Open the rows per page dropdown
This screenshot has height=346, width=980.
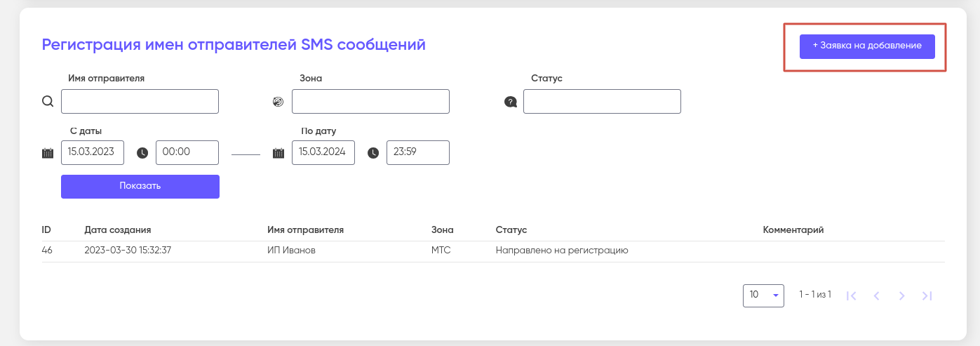(x=763, y=295)
